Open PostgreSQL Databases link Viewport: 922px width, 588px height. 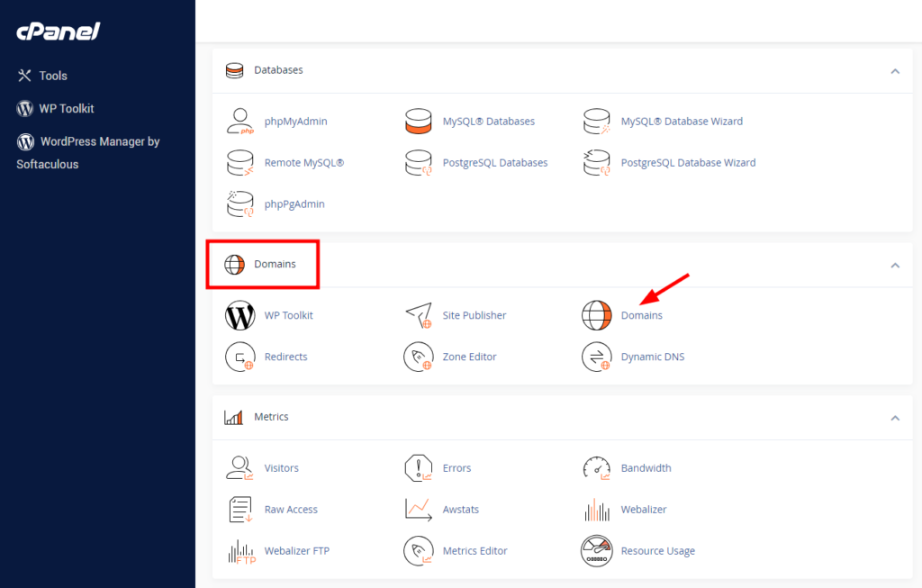[x=495, y=163]
